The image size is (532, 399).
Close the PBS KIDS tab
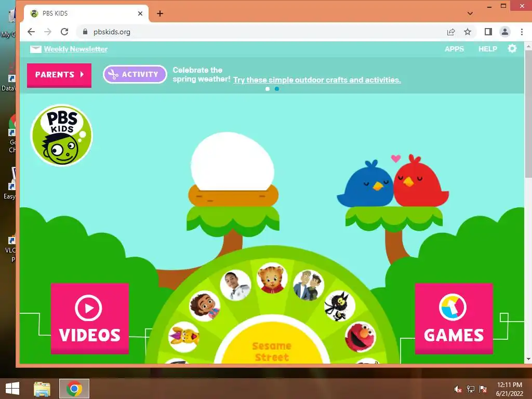[140, 14]
